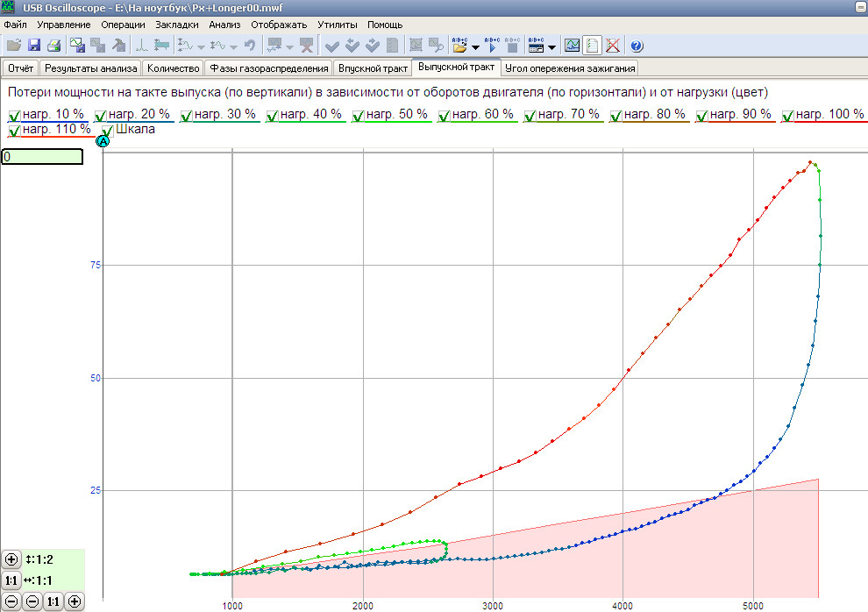Screen dimensions: 868x612
Task: Expand dropdown arrow beside A:B+C panel icon
Action: [x=552, y=46]
